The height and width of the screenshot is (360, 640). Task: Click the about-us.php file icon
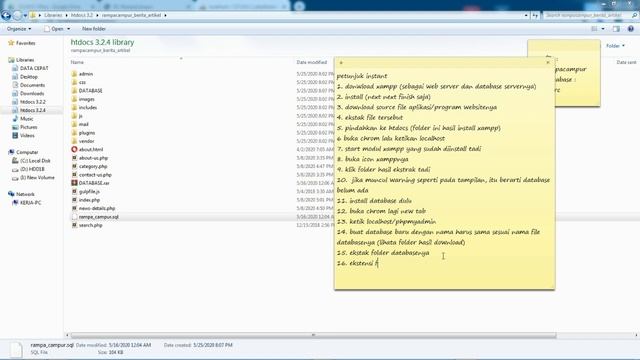click(x=74, y=158)
